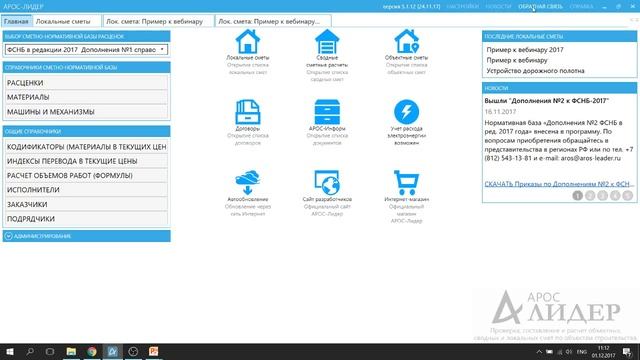Open the Настройки menu
The image size is (640, 360).
coord(462,7)
